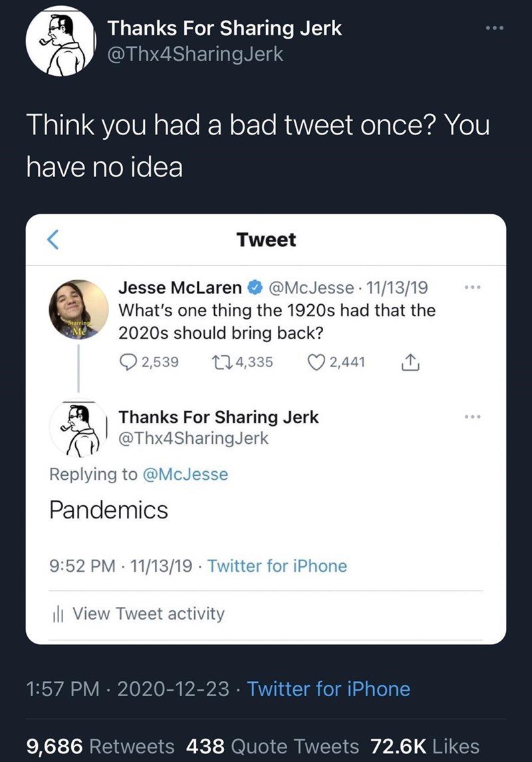This screenshot has height=762, width=532.
Task: Click Thanks For Sharing Jerk's avatar at top
Action: pyautogui.click(x=64, y=41)
